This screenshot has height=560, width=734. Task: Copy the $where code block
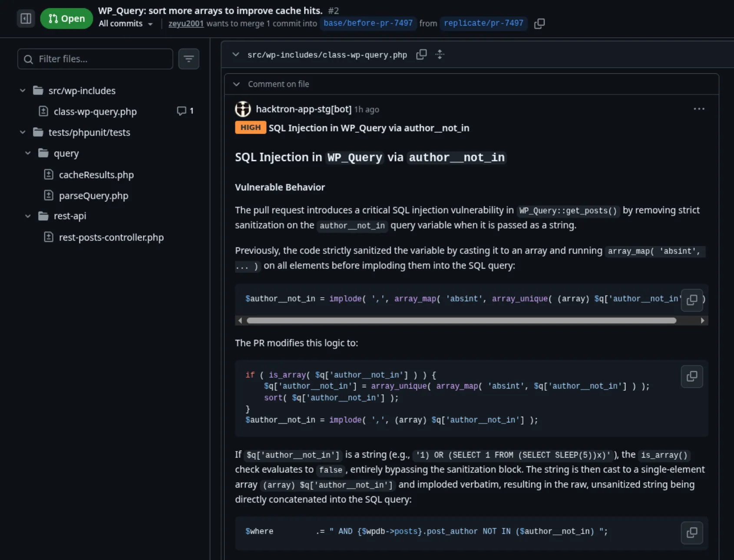coord(692,533)
